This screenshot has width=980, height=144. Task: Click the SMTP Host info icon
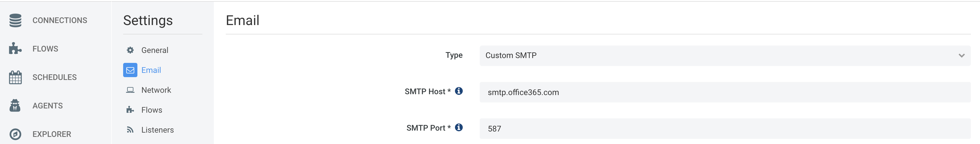(459, 91)
